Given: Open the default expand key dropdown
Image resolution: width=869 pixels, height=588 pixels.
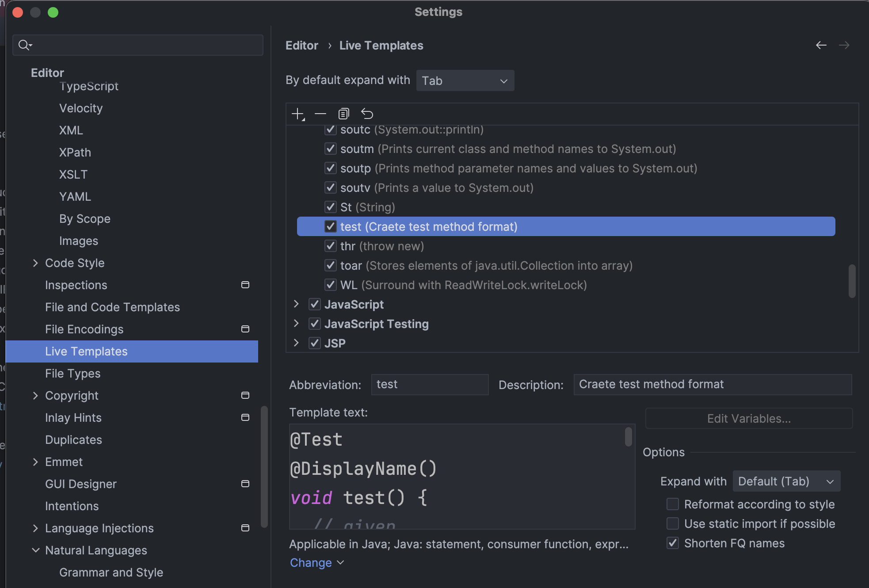Looking at the screenshot, I should click(465, 80).
